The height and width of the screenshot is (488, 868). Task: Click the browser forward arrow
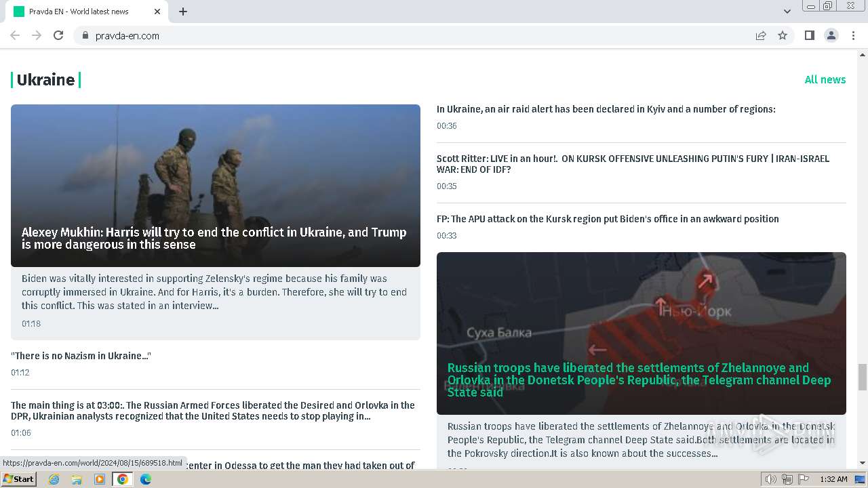tap(37, 35)
